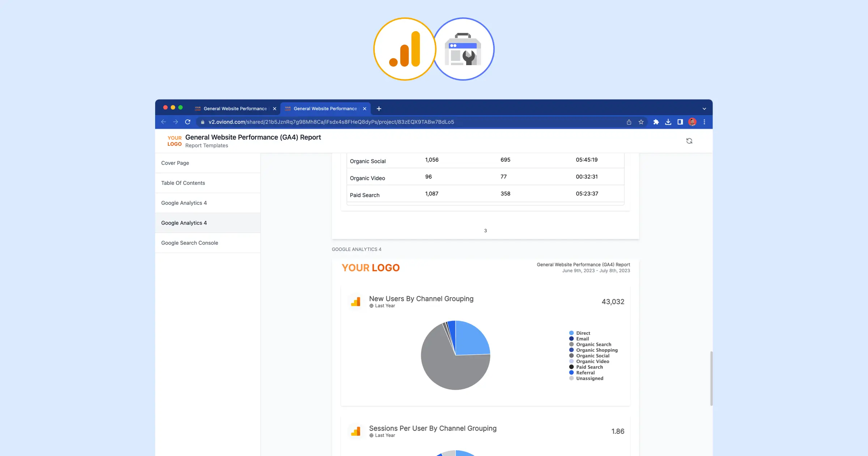Screen dimensions: 868x456
Task: Open Cover Page in sidebar
Action: pyautogui.click(x=208, y=163)
